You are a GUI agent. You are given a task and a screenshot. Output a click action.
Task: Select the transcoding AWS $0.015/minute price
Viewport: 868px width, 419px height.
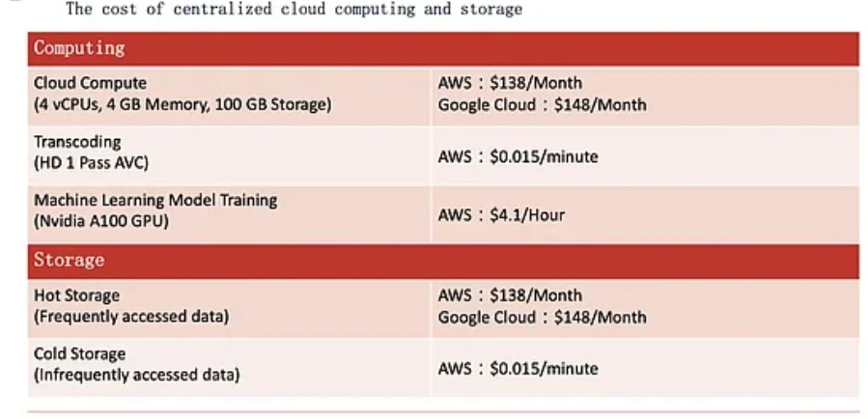(x=518, y=156)
